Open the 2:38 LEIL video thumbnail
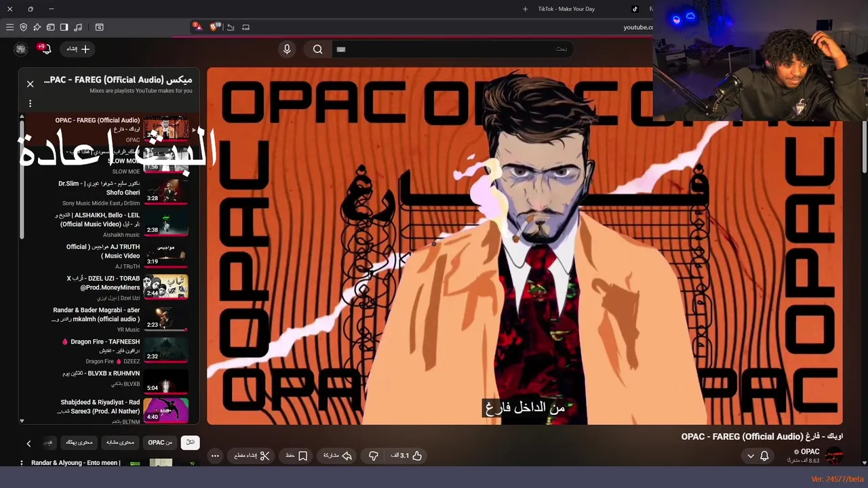 (x=165, y=224)
